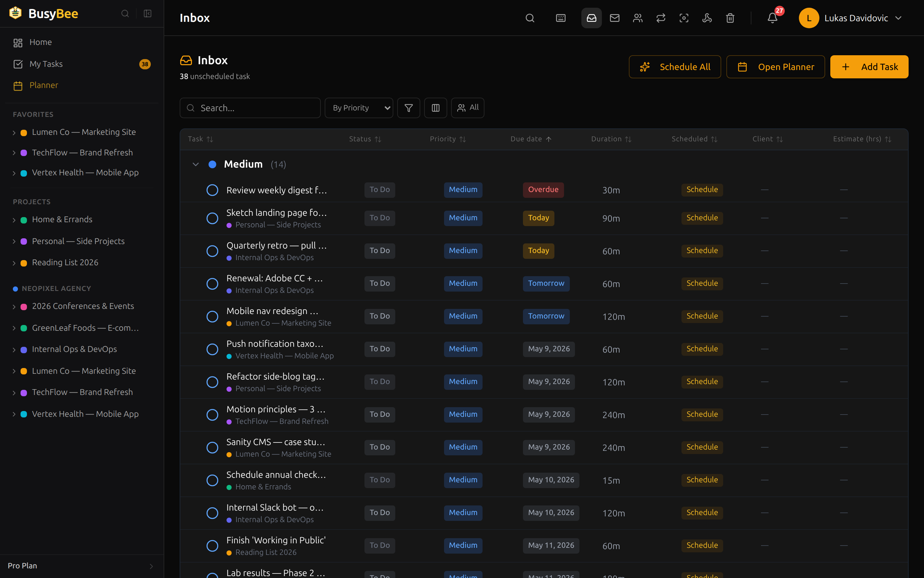The image size is (924, 578).
Task: Click the Open Planner button
Action: coord(775,67)
